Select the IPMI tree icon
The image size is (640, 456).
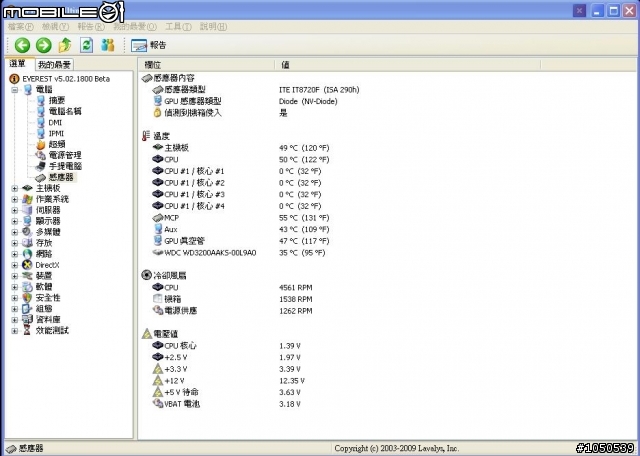pos(40,133)
